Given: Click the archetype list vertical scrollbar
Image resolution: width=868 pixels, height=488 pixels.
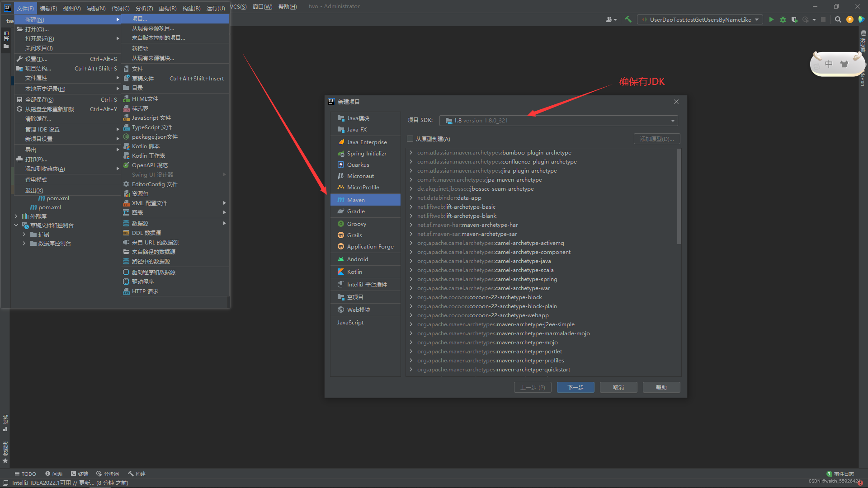Looking at the screenshot, I should click(x=679, y=197).
